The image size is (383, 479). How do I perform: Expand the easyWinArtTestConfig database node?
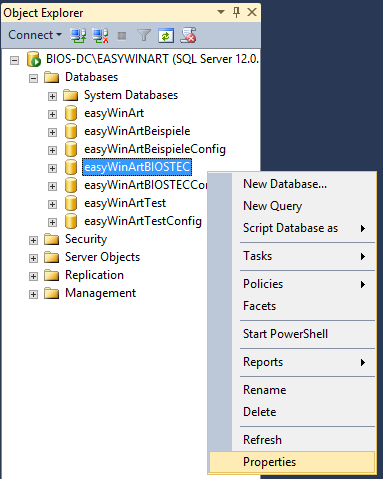point(52,222)
